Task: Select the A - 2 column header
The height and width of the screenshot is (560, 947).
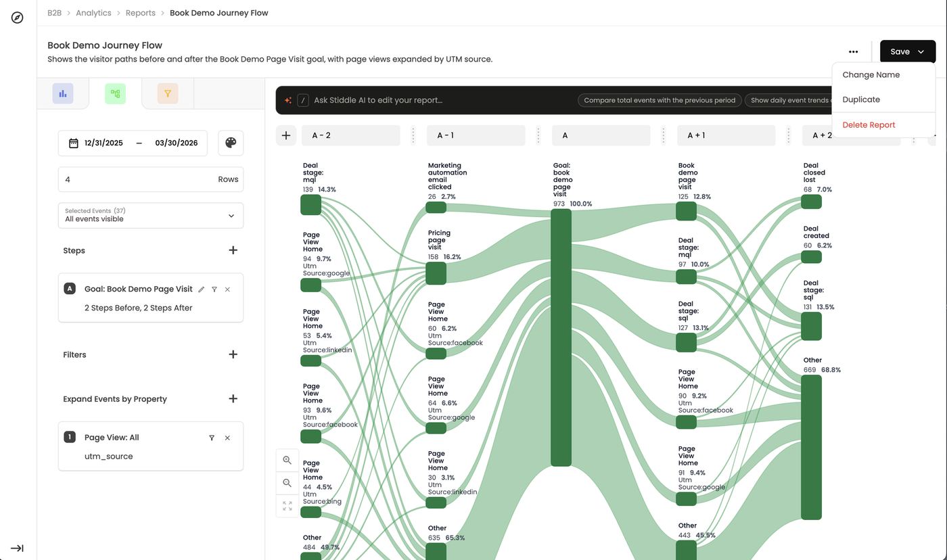Action: coord(351,135)
